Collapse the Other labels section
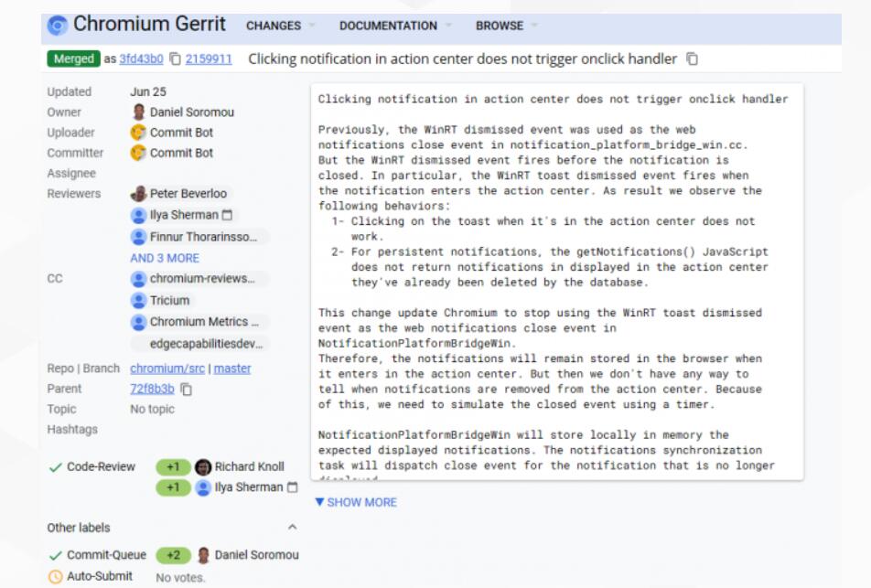871x588 pixels. [292, 527]
